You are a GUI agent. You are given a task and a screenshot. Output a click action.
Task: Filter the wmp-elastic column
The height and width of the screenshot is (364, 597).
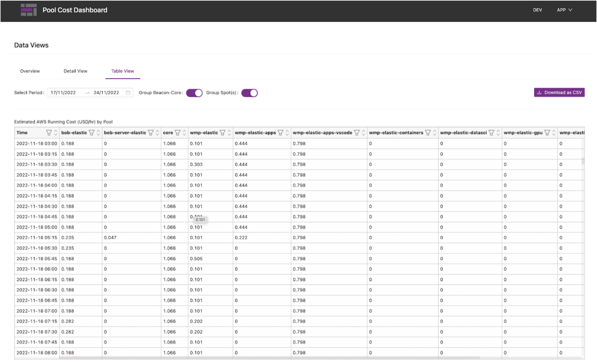(222, 133)
